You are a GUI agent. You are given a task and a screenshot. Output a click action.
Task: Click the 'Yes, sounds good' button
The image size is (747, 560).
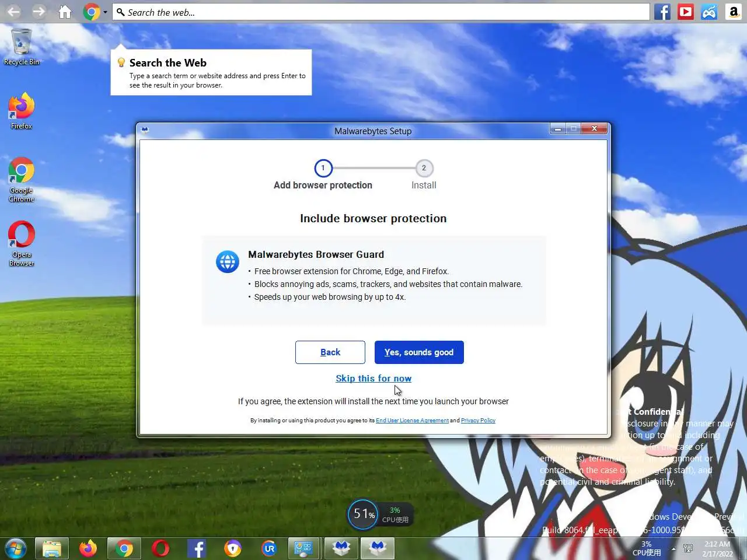point(419,352)
